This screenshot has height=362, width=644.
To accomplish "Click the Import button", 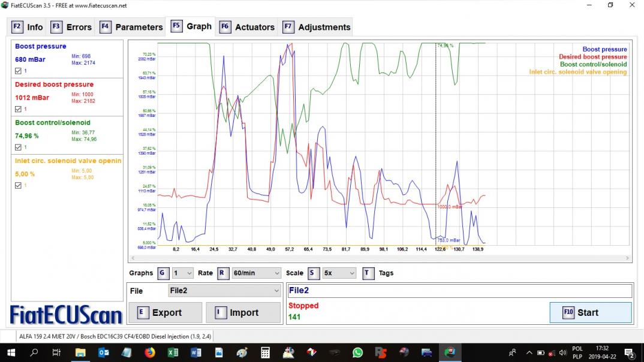I will (243, 313).
